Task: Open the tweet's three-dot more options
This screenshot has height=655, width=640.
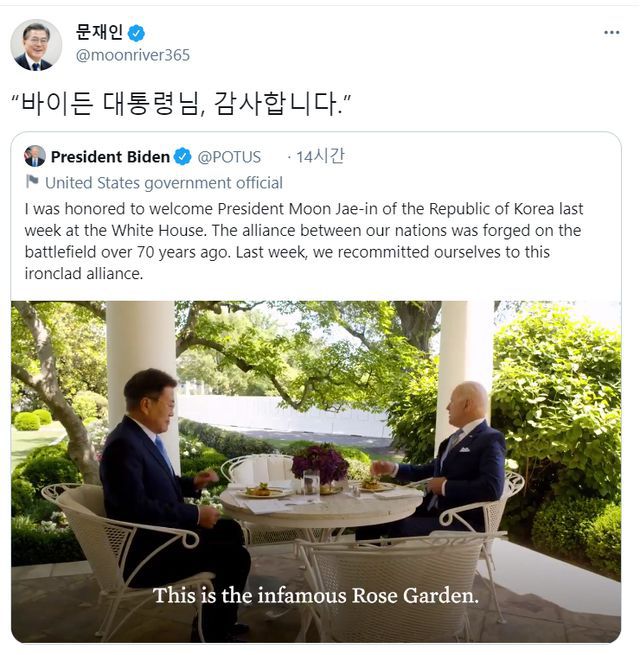Action: coord(612,33)
